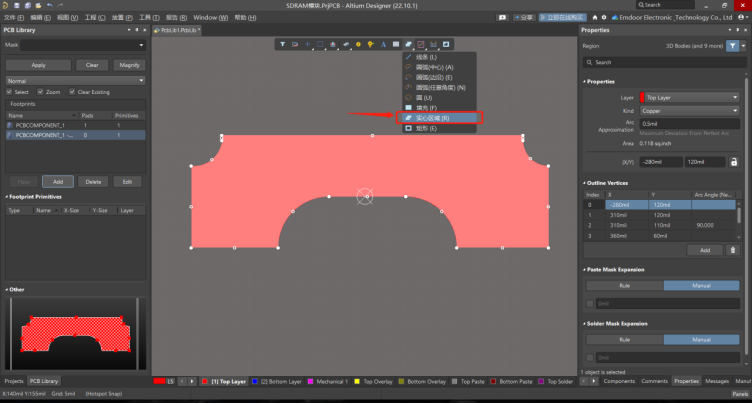753x404 pixels.
Task: Delete the vertex using the trash icon
Action: [733, 250]
